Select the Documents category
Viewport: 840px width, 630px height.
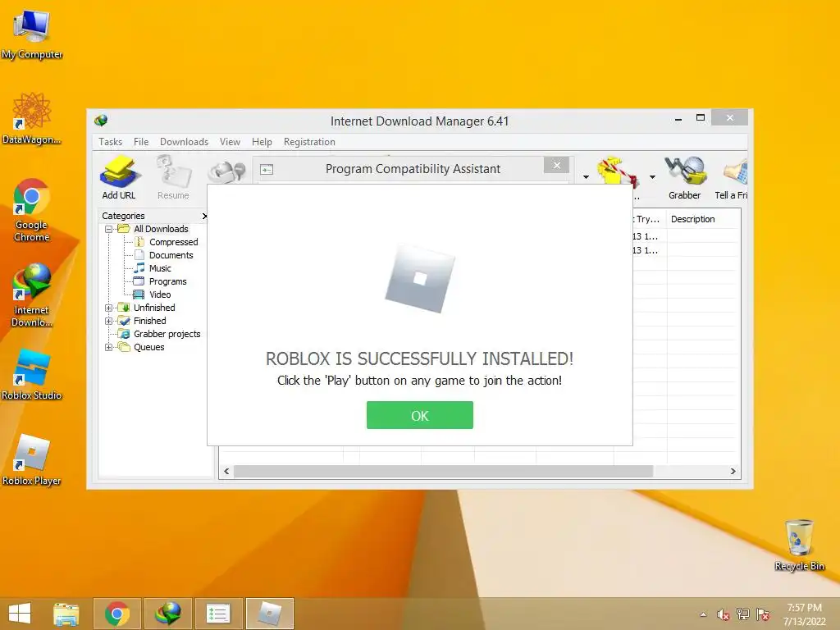click(171, 256)
